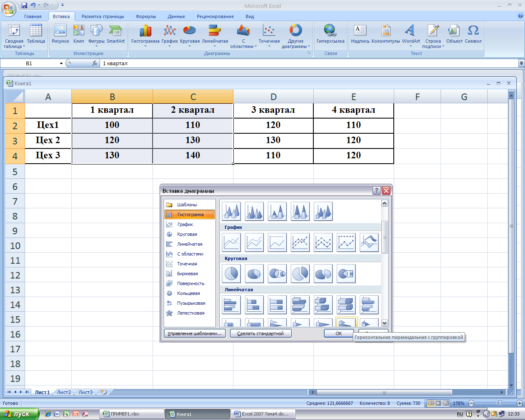Viewport: 525px width, 420px height.
Task: Click the Select All corner of the sheet
Action: click(15, 97)
